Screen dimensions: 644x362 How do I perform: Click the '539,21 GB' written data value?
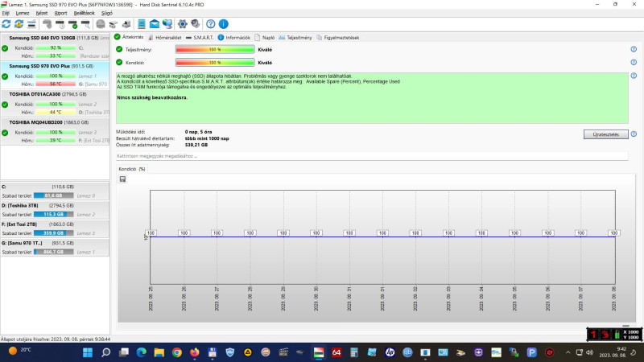196,145
